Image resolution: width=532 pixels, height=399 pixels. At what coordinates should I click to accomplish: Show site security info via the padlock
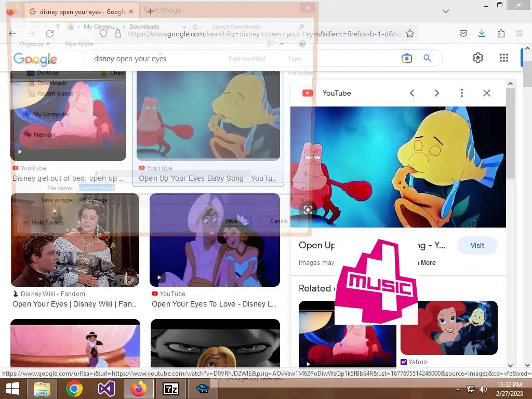pos(118,34)
